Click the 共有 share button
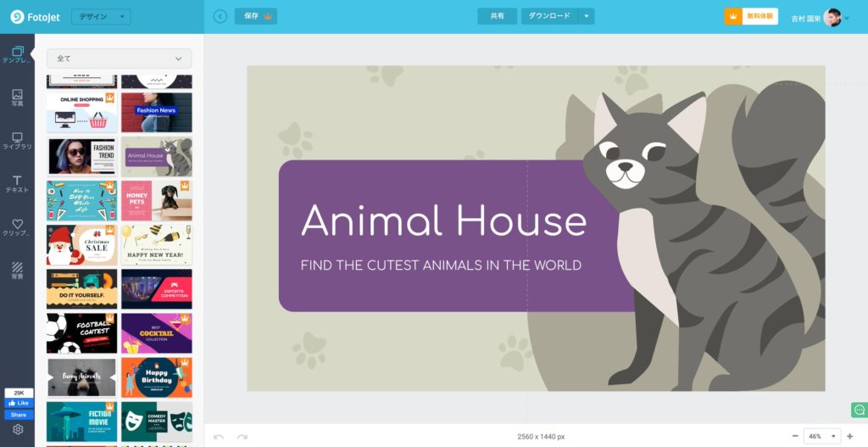This screenshot has height=447, width=868. [497, 16]
